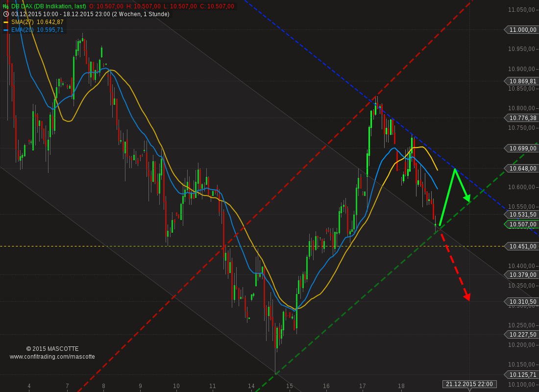Click the clock icon beside the date range
539x392 pixels.
coord(6,14)
